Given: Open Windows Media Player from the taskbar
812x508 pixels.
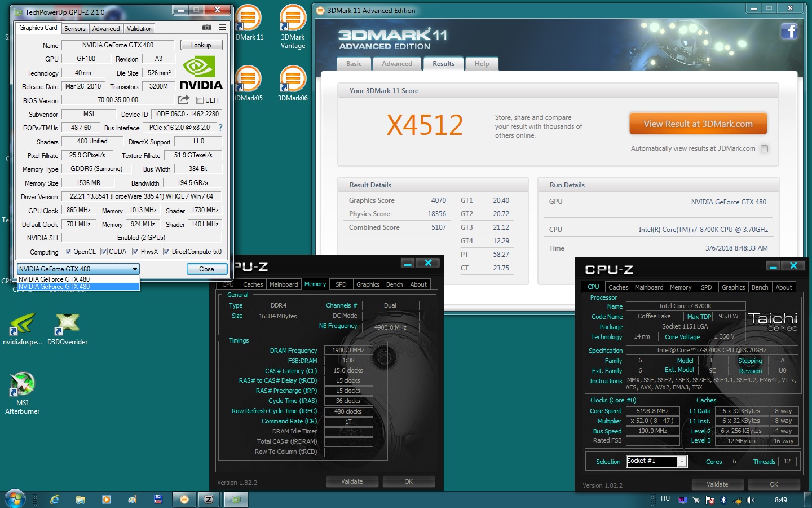Looking at the screenshot, I should point(107,500).
